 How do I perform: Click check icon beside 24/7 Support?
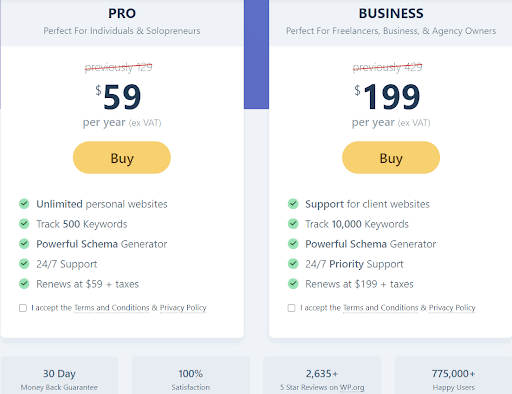(x=24, y=264)
